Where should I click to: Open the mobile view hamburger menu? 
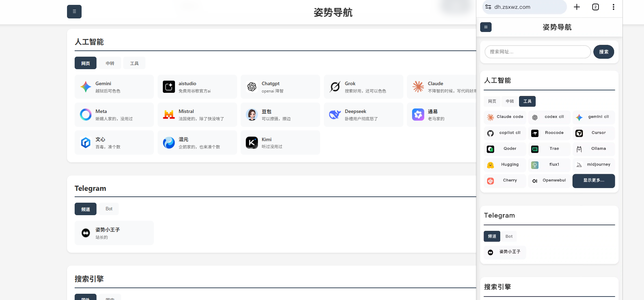click(x=486, y=27)
